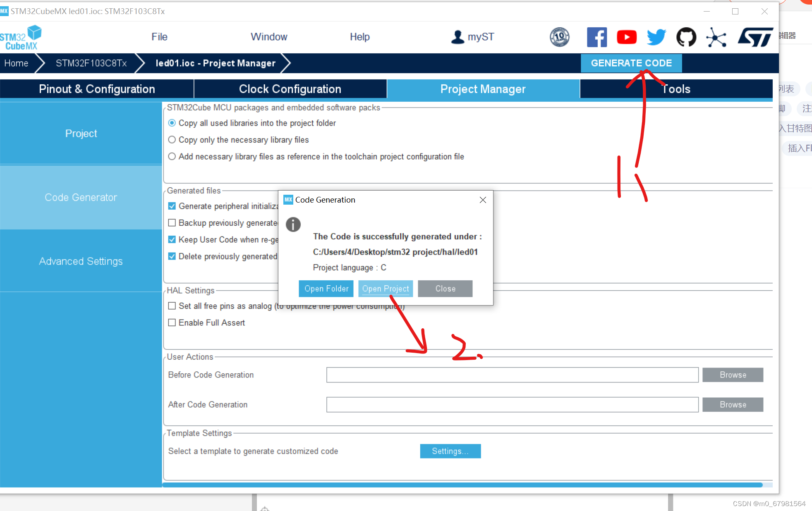The height and width of the screenshot is (511, 812).
Task: Click the STM32CubeMX logo icon
Action: [21, 37]
